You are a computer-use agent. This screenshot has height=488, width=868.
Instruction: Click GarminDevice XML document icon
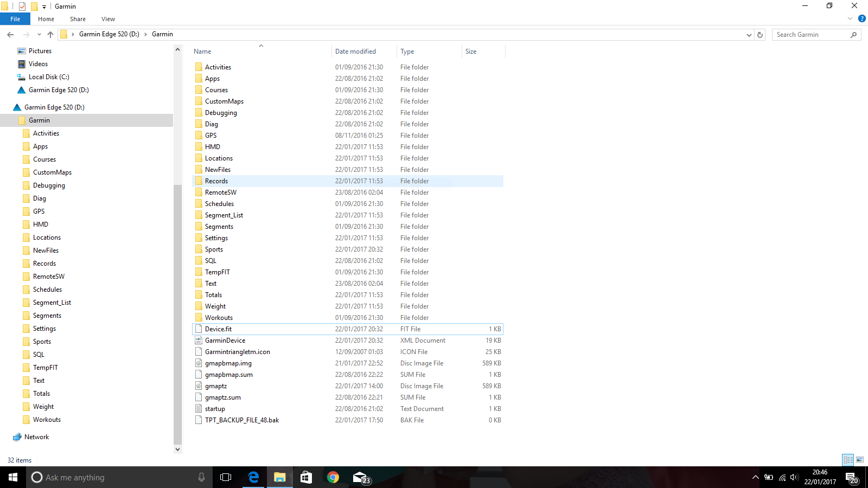pos(199,341)
